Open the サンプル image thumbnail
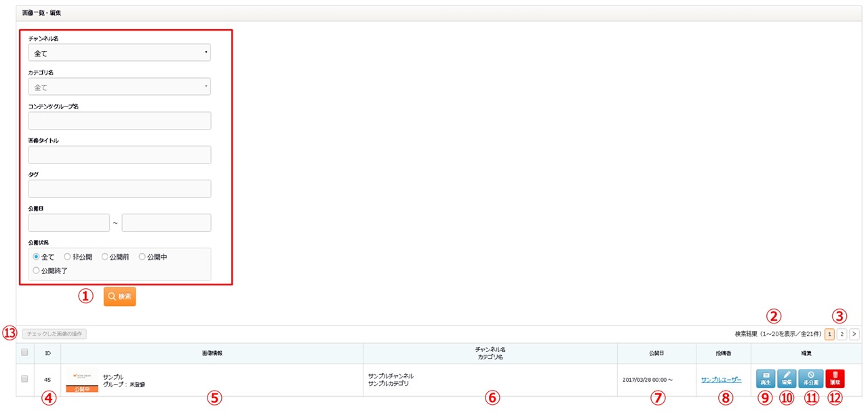868x413 pixels. 81,381
